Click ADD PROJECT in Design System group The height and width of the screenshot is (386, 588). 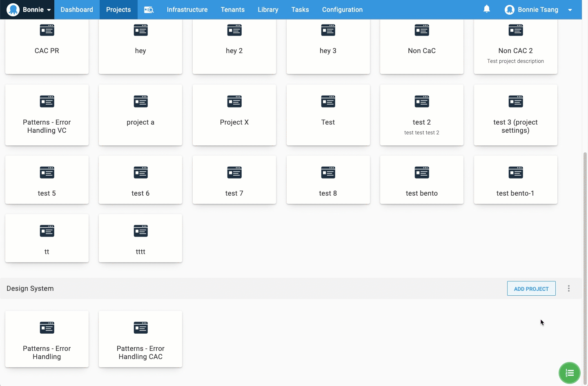point(531,288)
